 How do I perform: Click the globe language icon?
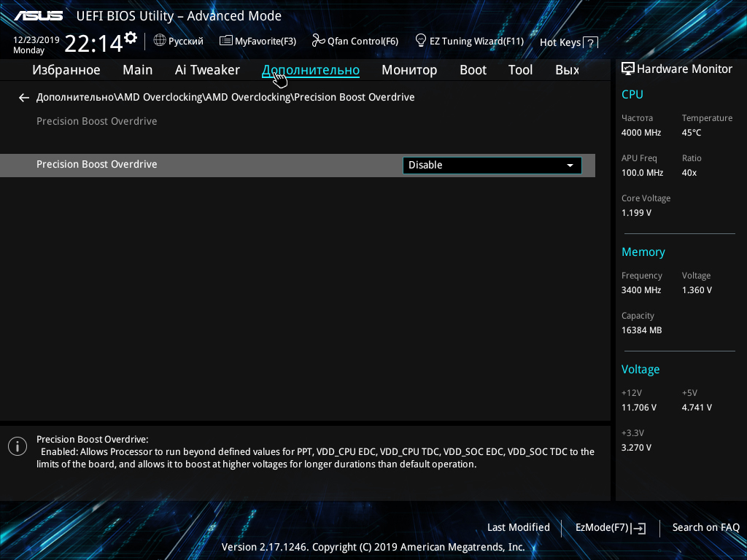coord(160,41)
